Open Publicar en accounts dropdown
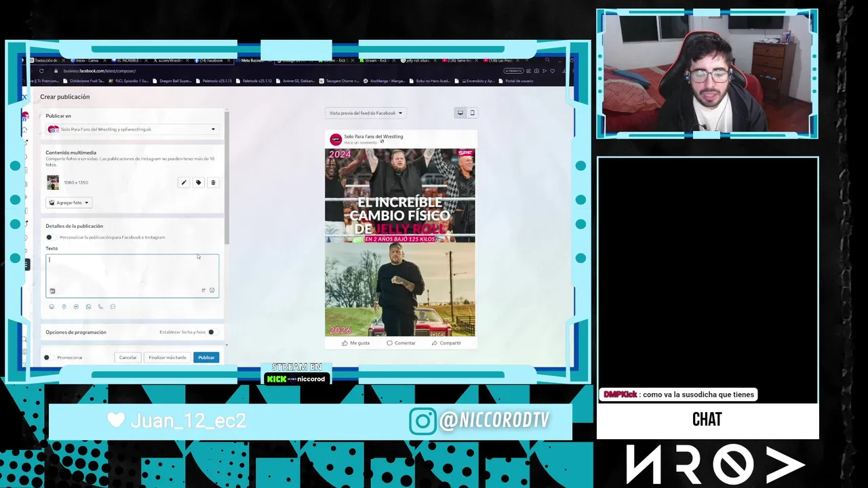The height and width of the screenshot is (488, 868). (x=132, y=129)
